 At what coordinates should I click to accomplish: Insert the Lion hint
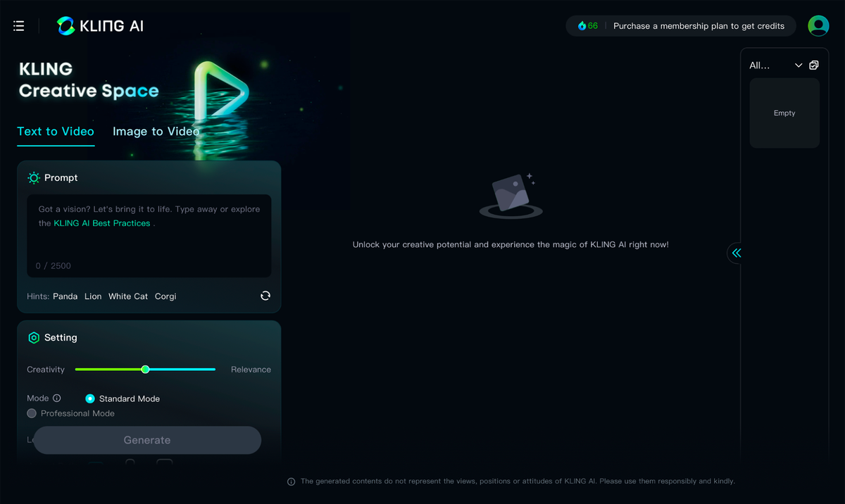93,296
